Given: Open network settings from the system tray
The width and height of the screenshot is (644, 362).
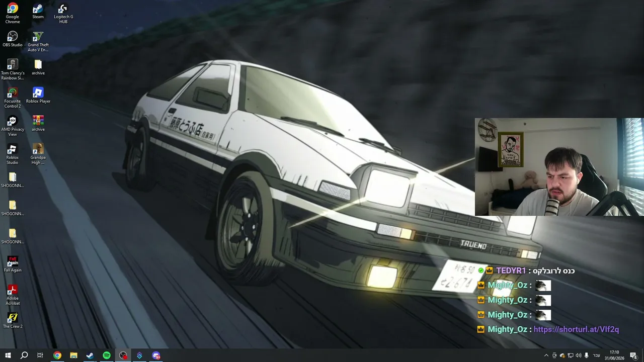Looking at the screenshot, I should [x=571, y=355].
